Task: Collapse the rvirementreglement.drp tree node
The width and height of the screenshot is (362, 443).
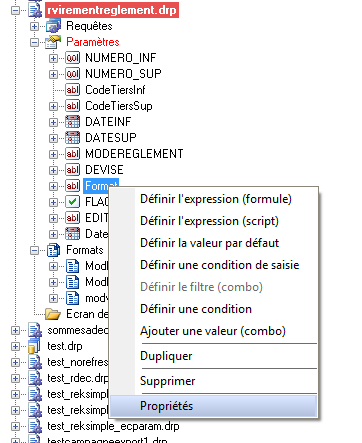Action: 15,10
